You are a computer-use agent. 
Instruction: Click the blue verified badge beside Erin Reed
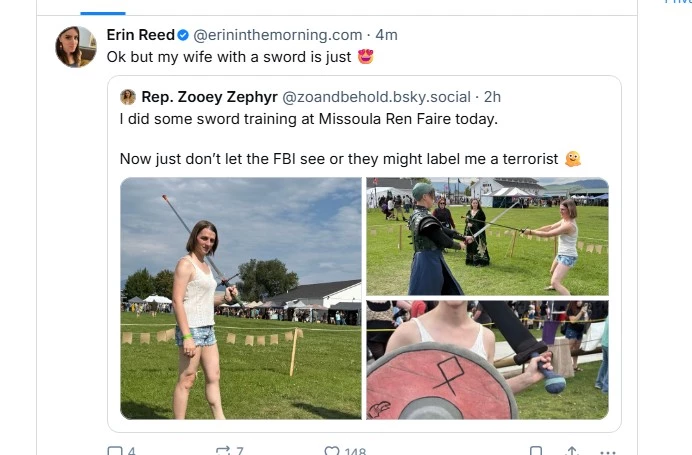click(183, 35)
